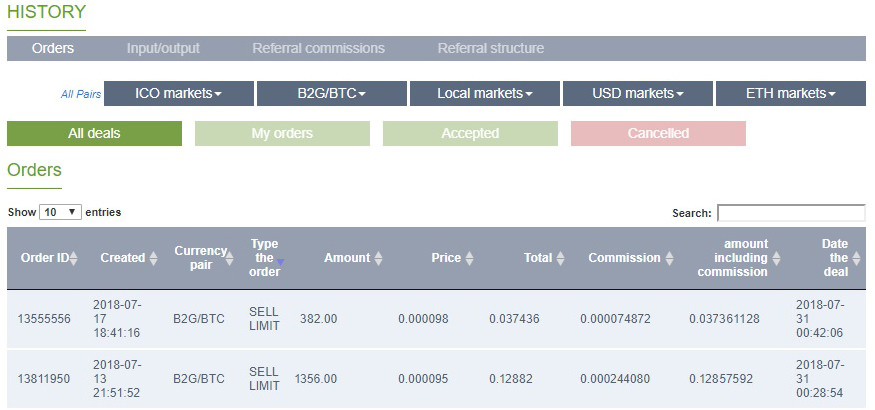This screenshot has height=410, width=875.
Task: Click into the Search input field
Action: point(791,213)
